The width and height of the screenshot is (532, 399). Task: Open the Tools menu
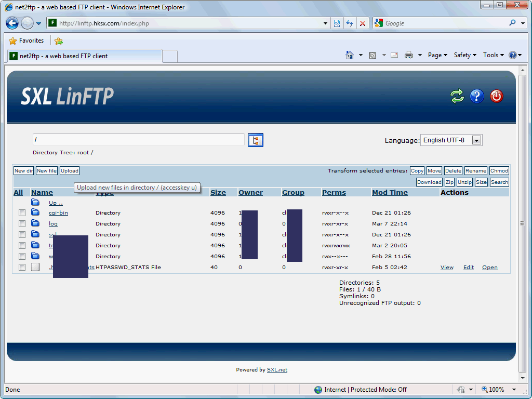(494, 55)
